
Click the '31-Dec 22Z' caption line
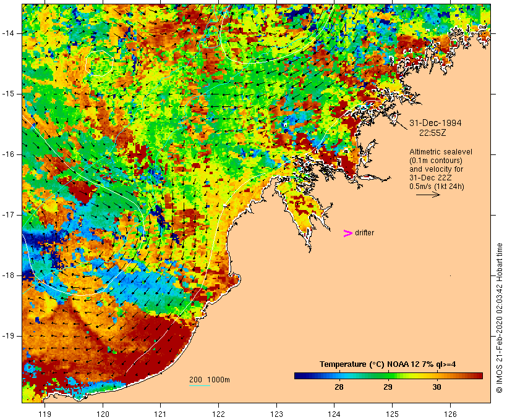[430, 178]
